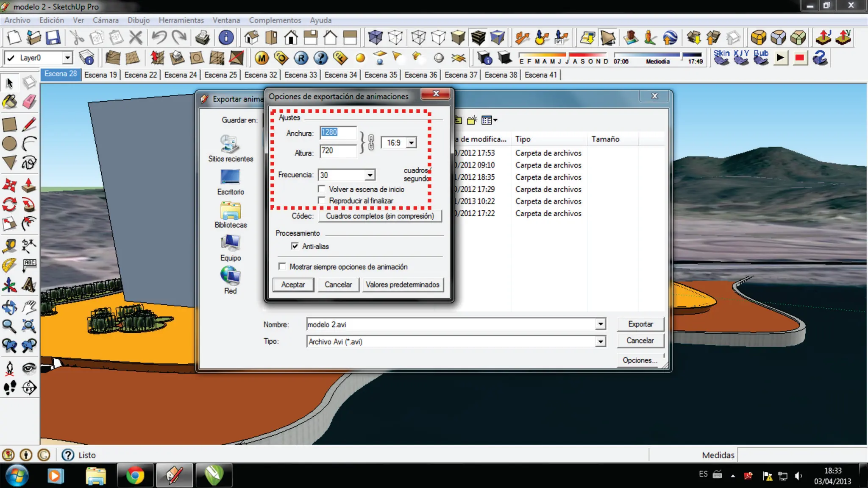Viewport: 868px width, 488px height.
Task: Show hidden system tray icons arrow
Action: 733,476
